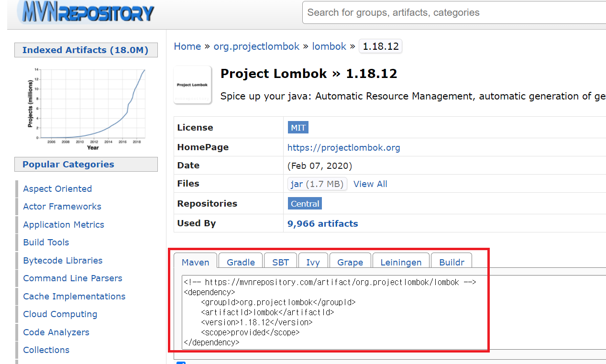Open Command Line Parsers category

pyautogui.click(x=73, y=278)
